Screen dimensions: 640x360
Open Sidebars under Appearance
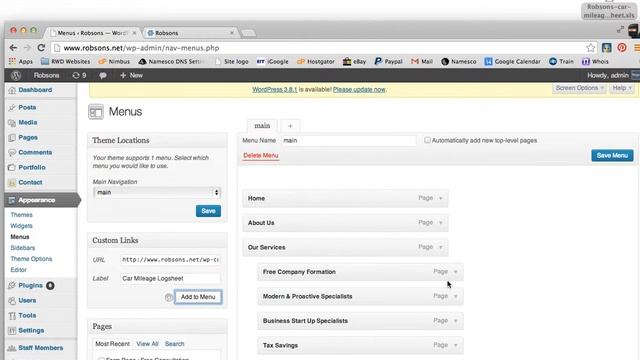[x=23, y=248]
